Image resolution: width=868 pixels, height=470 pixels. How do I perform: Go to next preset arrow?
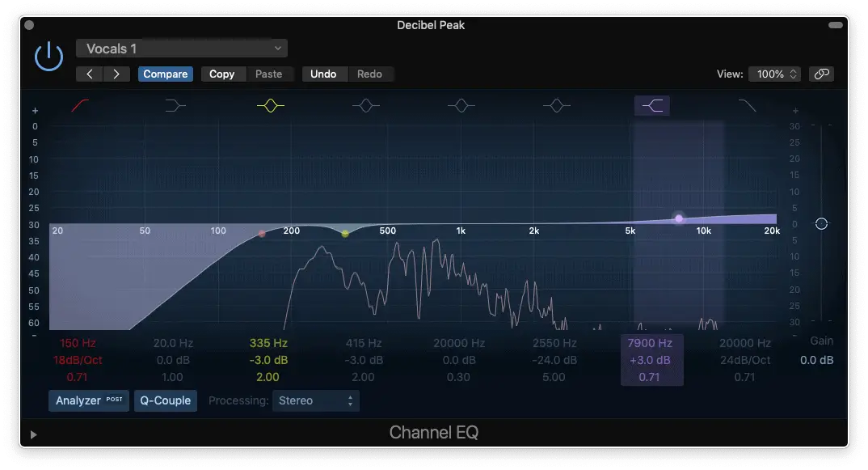116,74
